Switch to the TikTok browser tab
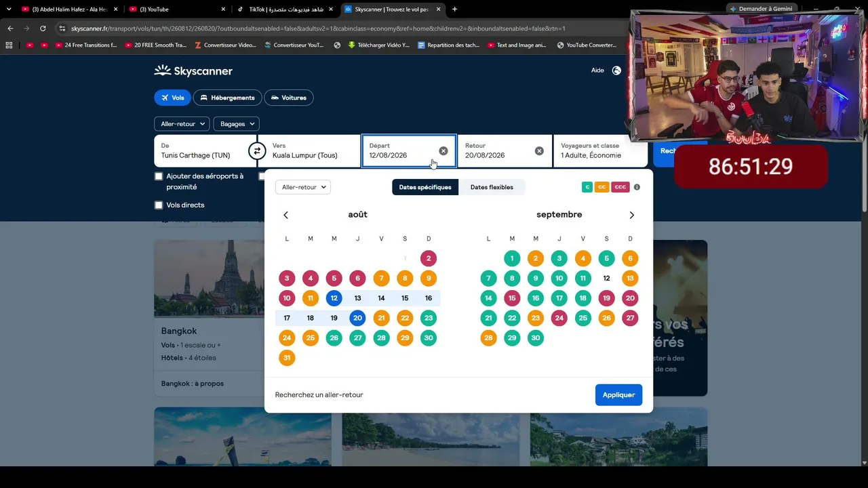 point(285,9)
